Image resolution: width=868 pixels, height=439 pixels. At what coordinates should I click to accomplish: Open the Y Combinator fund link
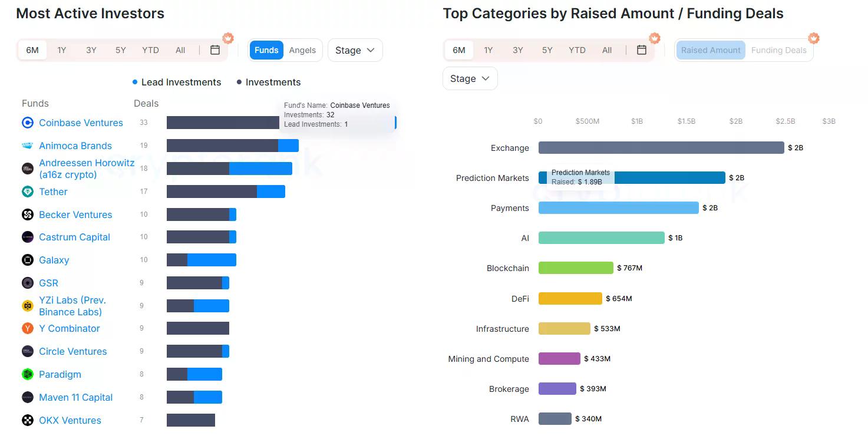coord(70,328)
